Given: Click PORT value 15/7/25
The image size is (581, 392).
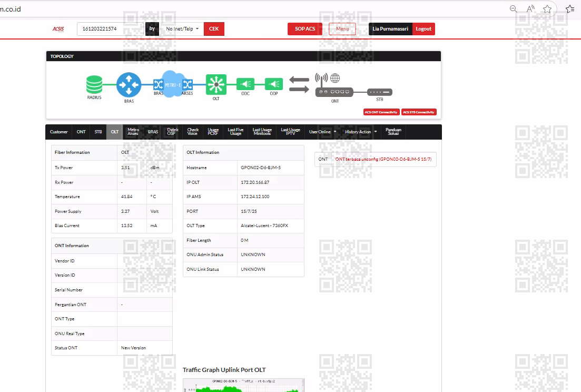Looking at the screenshot, I should point(249,212).
